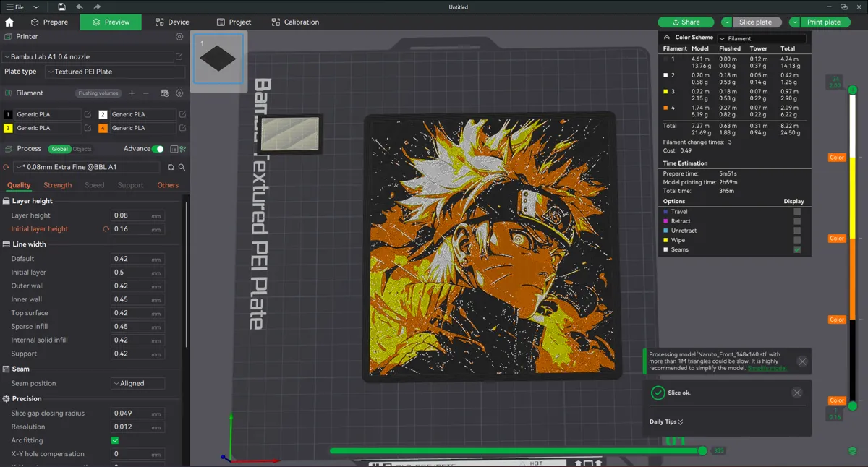This screenshot has height=467, width=868.
Task: Switch to the Prepare tab
Action: (x=50, y=22)
